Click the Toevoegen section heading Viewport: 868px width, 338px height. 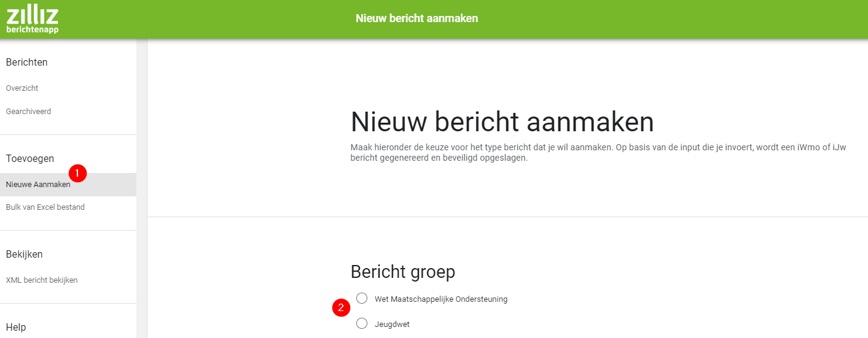[x=30, y=159]
